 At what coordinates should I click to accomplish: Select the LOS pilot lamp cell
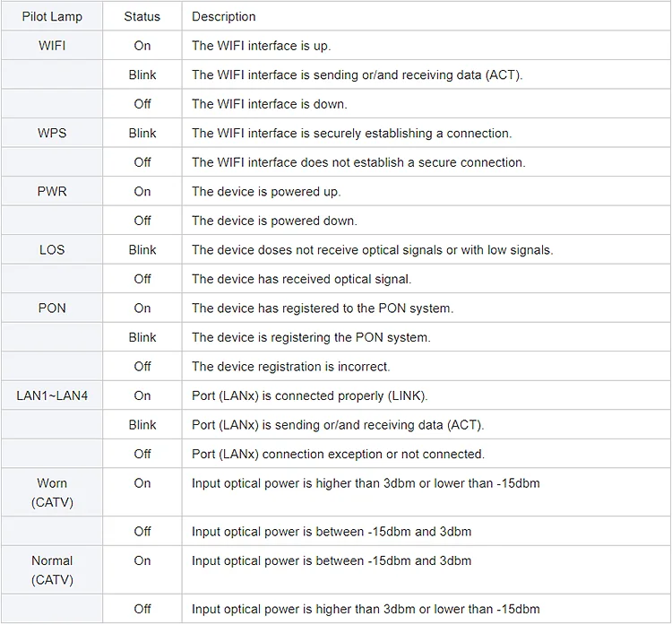tap(52, 249)
